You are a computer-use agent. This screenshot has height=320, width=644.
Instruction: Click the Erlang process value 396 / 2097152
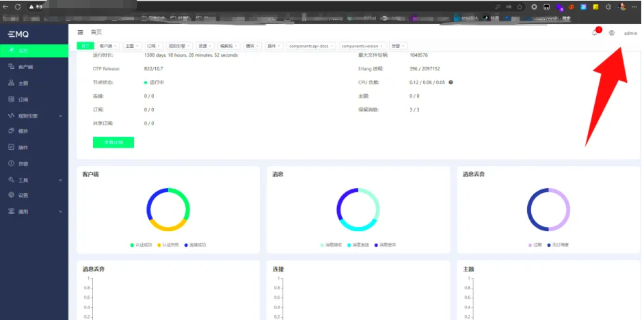(x=425, y=68)
